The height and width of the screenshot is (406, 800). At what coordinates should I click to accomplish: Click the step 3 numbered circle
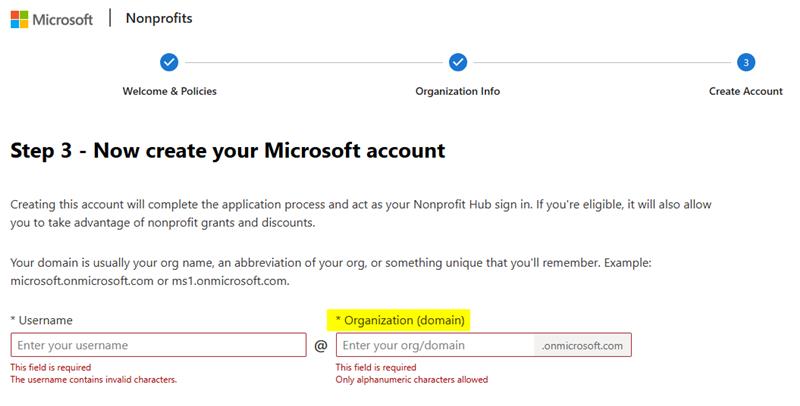(746, 62)
